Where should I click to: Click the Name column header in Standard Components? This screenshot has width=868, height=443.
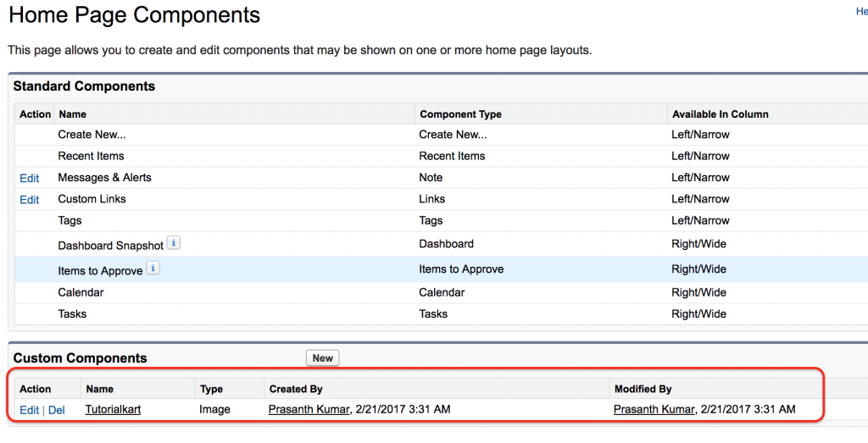point(73,114)
